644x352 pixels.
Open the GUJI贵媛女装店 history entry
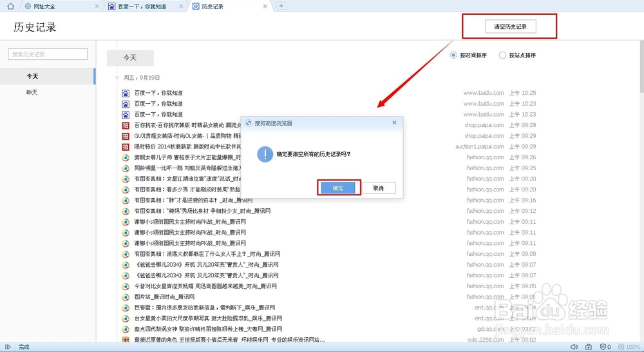coord(187,135)
